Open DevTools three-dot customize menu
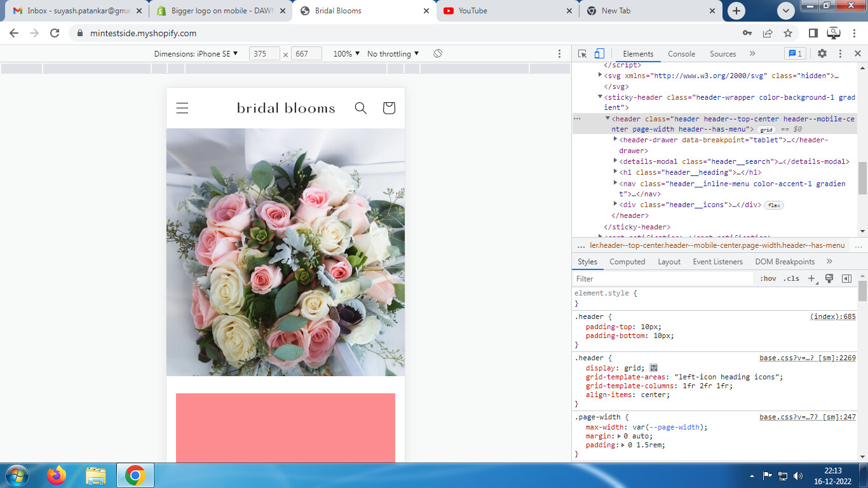 840,54
